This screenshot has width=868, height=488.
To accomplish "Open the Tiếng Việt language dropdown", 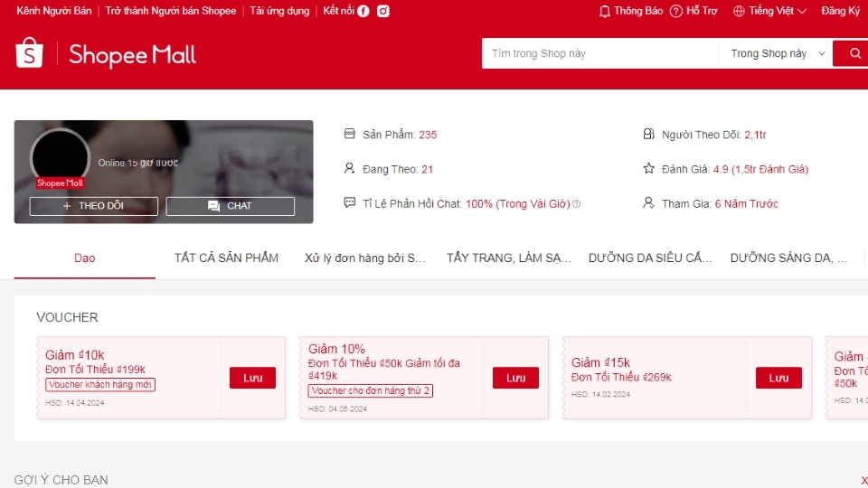I will click(x=769, y=11).
